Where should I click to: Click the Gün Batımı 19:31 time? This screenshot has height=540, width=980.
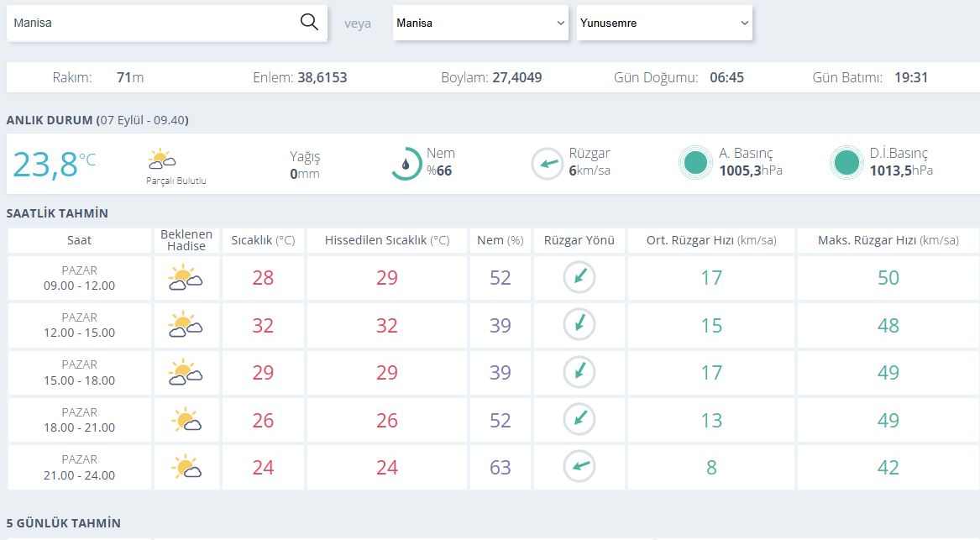[x=911, y=77]
